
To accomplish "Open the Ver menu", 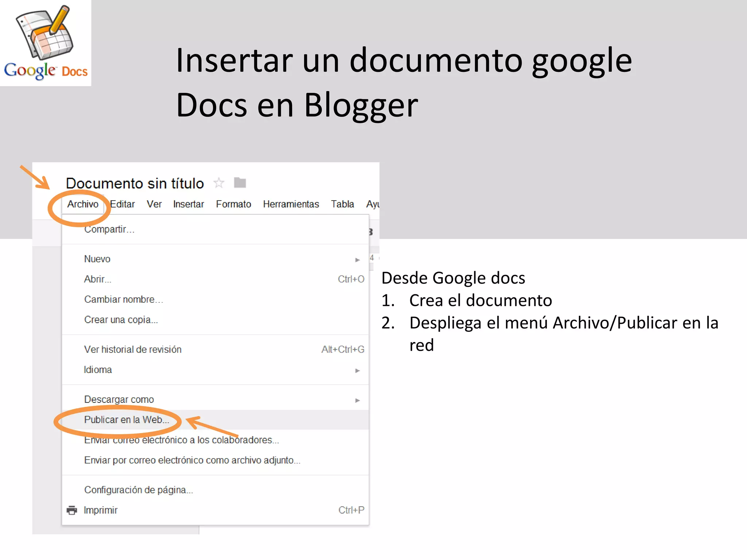I will click(154, 204).
